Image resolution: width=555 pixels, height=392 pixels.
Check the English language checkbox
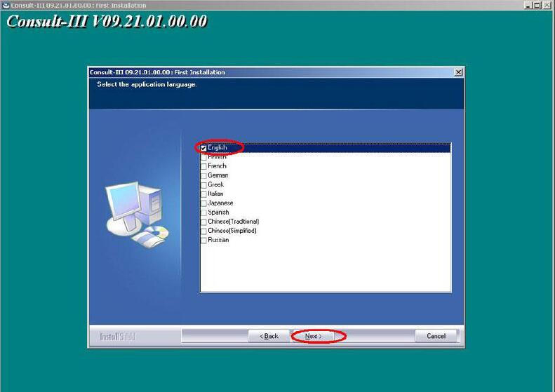click(x=203, y=148)
